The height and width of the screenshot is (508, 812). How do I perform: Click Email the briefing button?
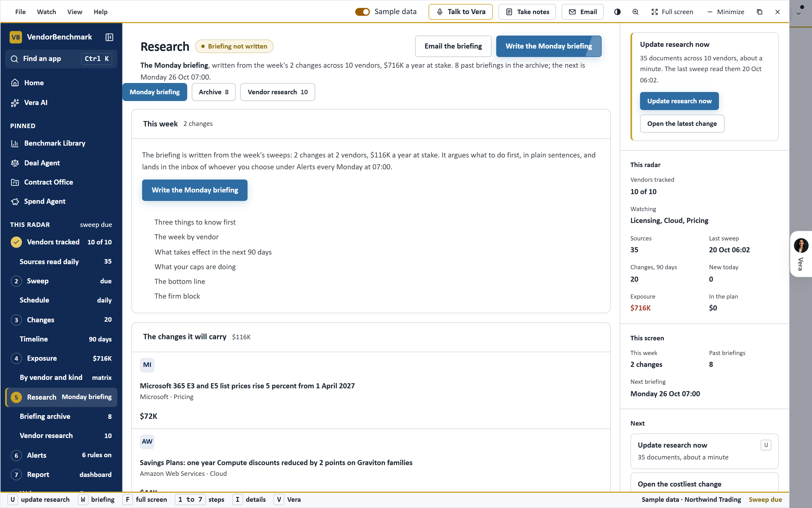pyautogui.click(x=453, y=46)
